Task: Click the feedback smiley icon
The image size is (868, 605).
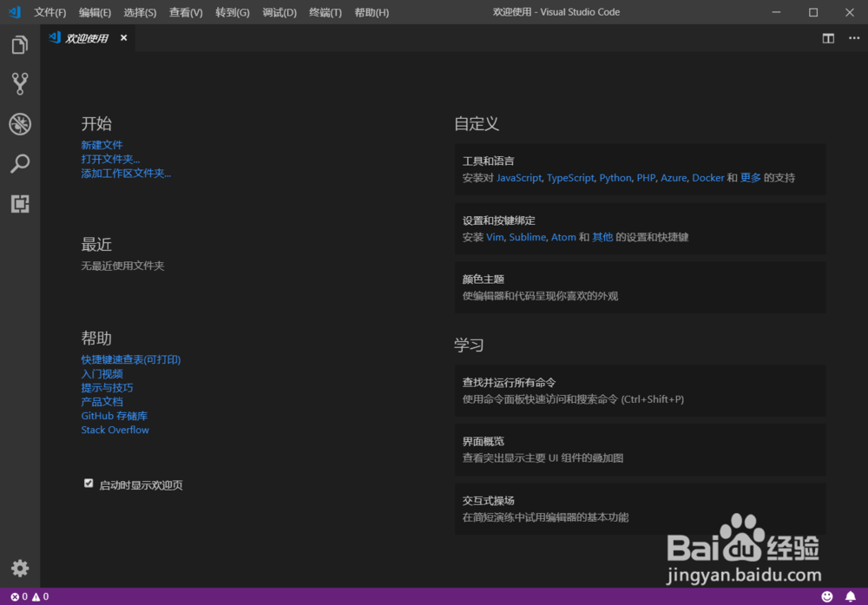Action: pyautogui.click(x=827, y=596)
